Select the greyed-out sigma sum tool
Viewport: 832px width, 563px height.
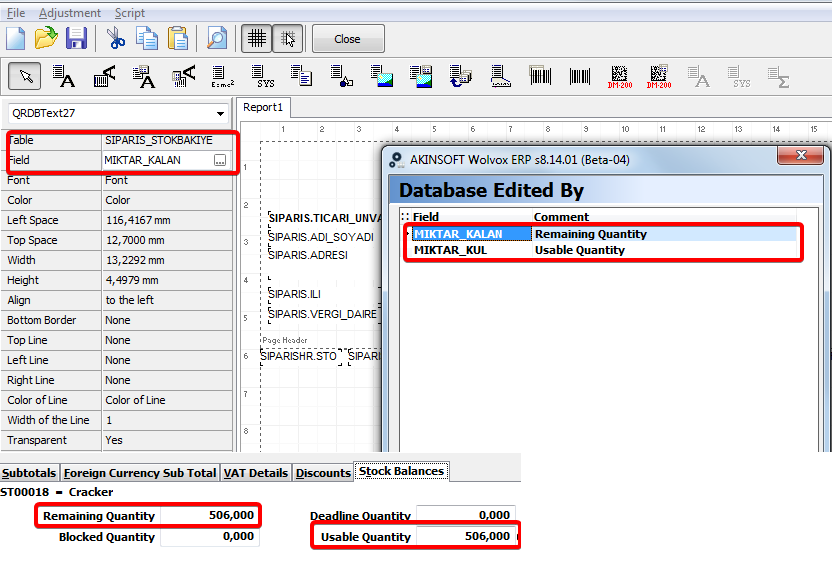click(778, 76)
